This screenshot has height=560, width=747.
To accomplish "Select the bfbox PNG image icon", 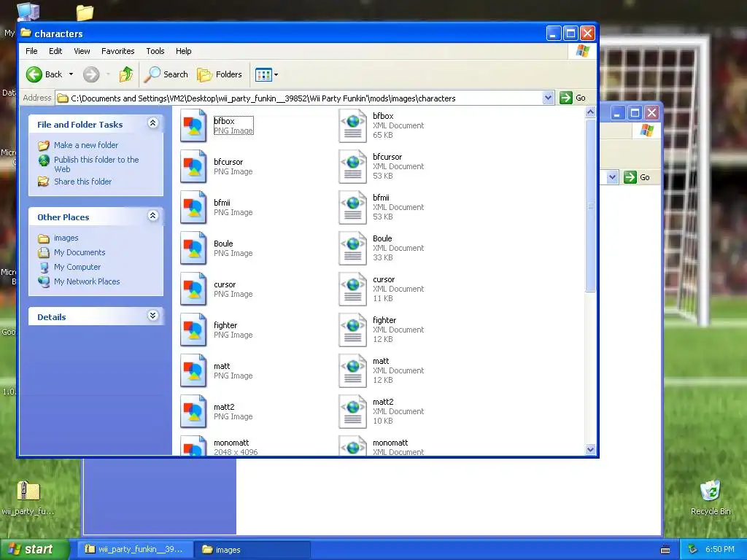I will tap(193, 125).
